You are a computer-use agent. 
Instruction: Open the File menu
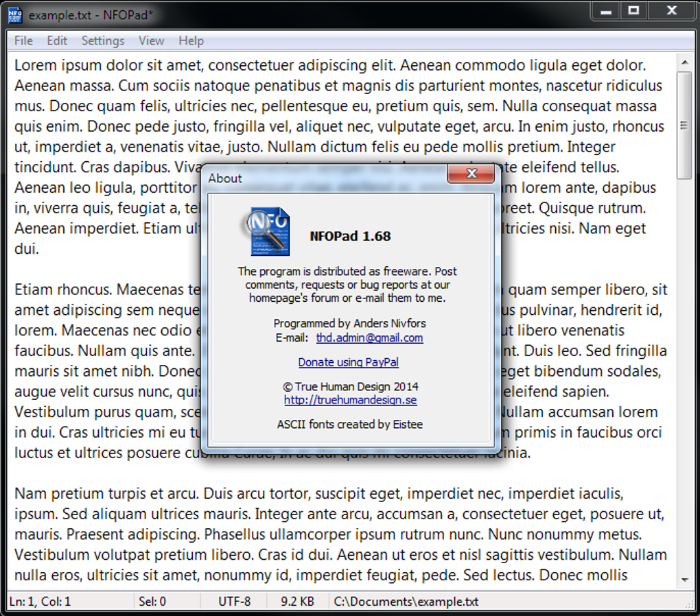click(x=23, y=40)
